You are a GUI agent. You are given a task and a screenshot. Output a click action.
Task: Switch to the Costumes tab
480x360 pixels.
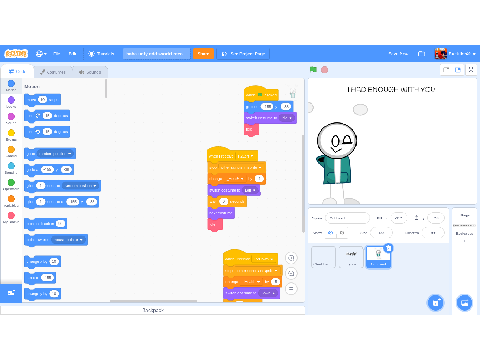pos(53,72)
